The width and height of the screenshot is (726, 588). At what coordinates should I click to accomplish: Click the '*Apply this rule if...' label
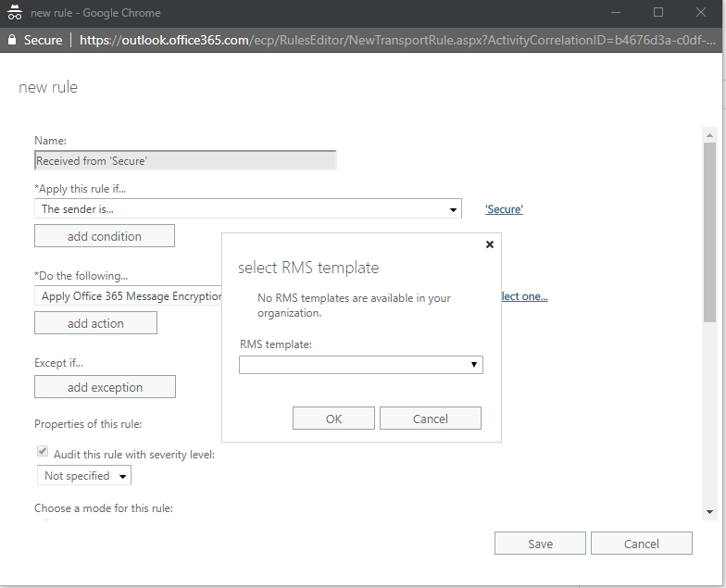pos(80,189)
